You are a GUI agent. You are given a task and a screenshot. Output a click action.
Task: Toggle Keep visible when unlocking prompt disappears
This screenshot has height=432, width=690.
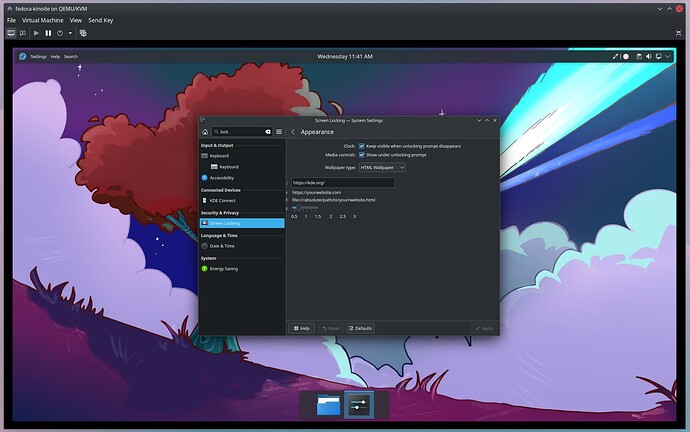[362, 146]
